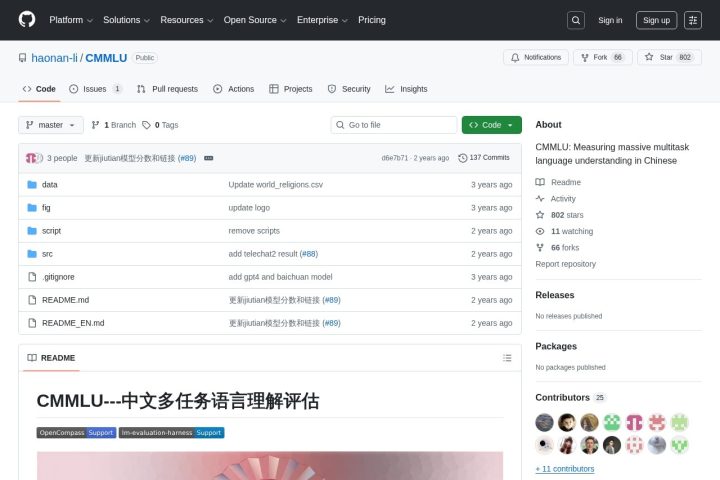
Task: Star the CMMLU repository
Action: 669,57
